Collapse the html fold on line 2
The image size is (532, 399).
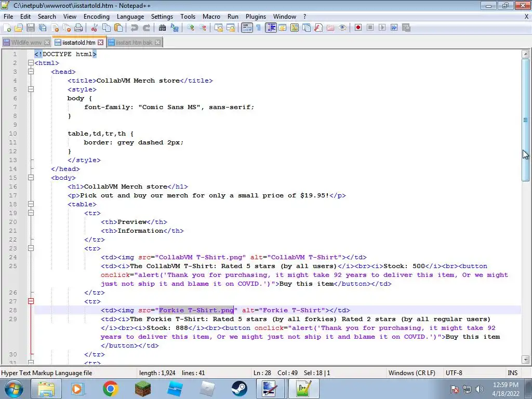(31, 63)
